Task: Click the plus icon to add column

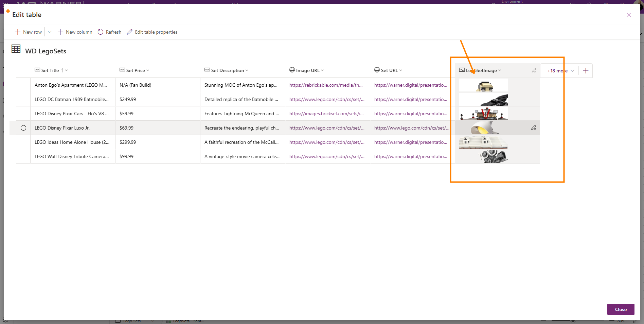Action: click(x=586, y=71)
